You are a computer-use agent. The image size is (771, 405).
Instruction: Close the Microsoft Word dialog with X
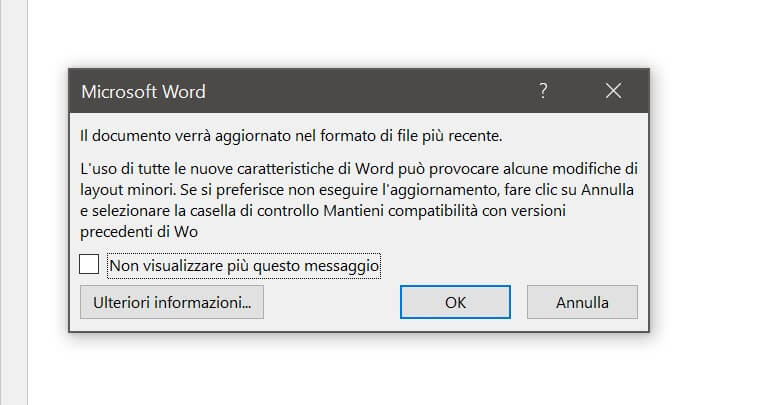(613, 91)
